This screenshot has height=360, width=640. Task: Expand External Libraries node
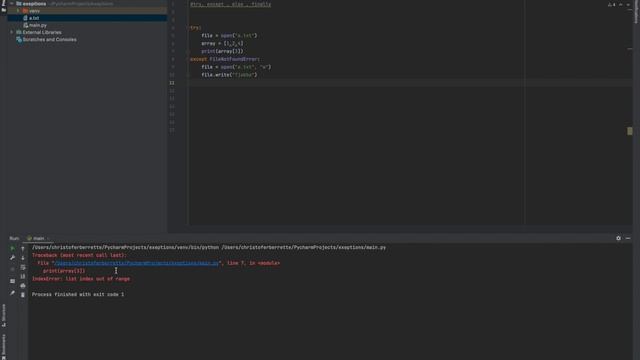point(11,32)
